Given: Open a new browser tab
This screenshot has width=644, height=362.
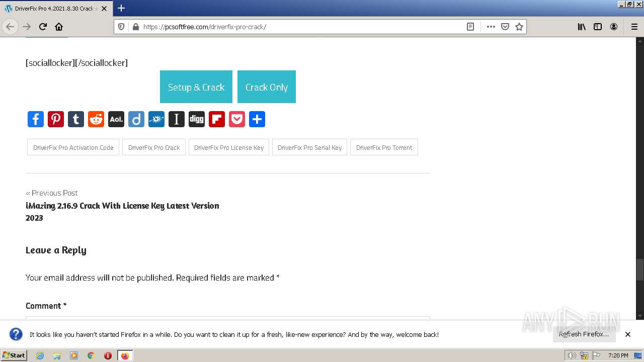Looking at the screenshot, I should [121, 8].
